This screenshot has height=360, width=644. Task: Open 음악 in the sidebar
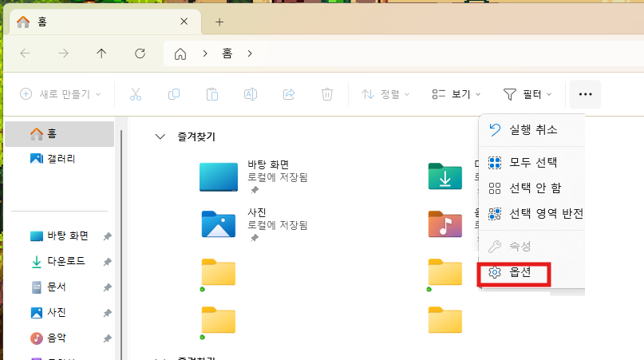pos(49,338)
